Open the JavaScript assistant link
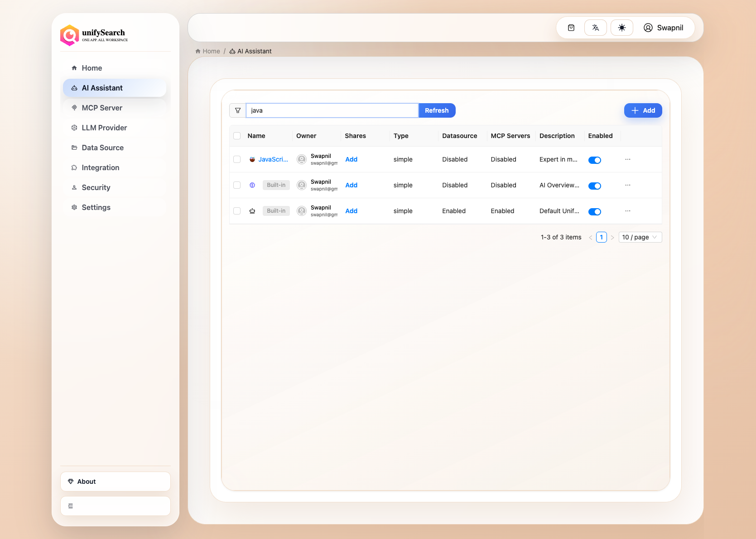This screenshot has width=756, height=539. tap(273, 159)
